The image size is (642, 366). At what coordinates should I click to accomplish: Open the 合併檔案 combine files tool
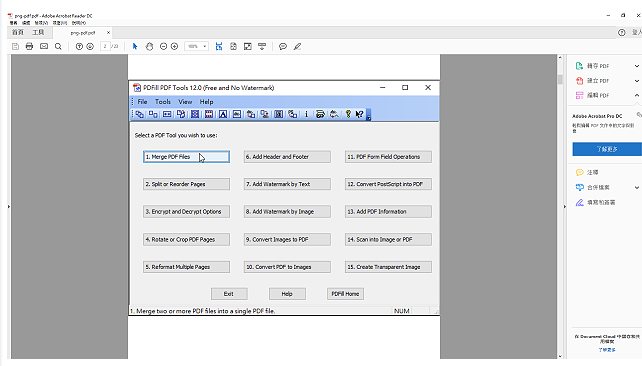(x=592, y=188)
